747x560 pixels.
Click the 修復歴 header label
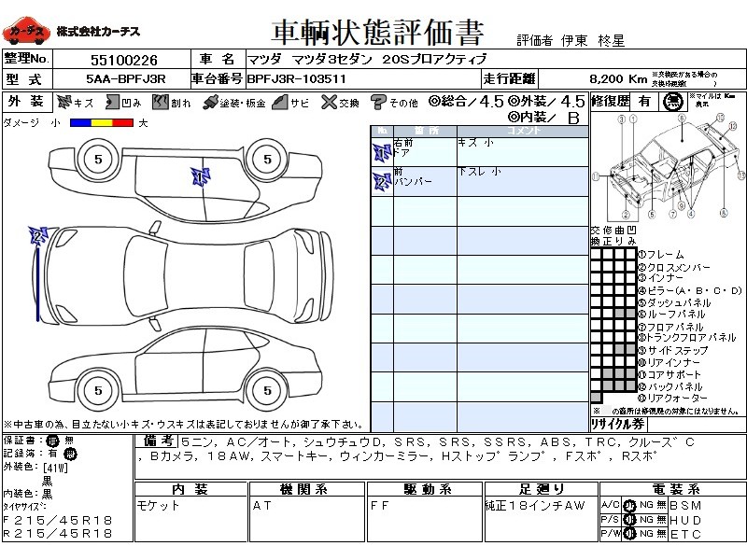(x=611, y=102)
